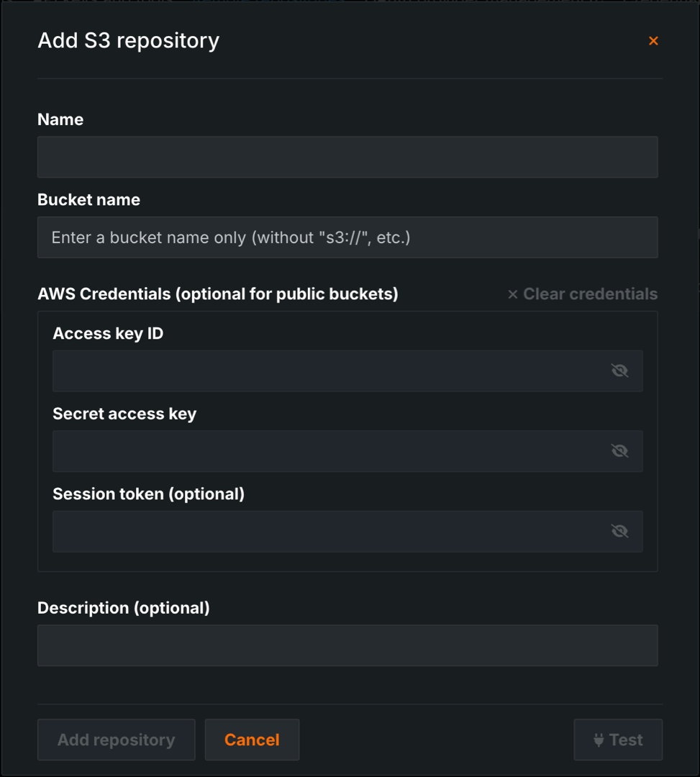This screenshot has height=777, width=700.
Task: Click the "Description (optional)" label
Action: [x=124, y=608]
